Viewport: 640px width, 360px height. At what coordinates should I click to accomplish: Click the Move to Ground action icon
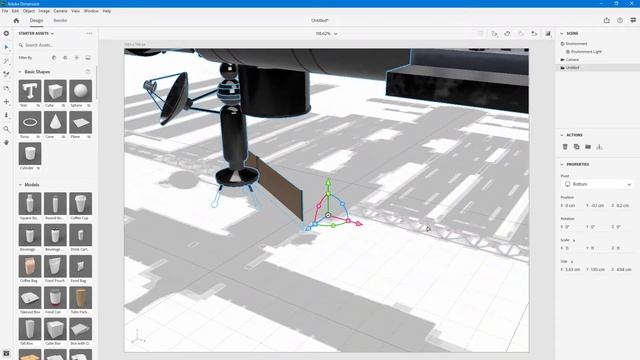click(x=599, y=147)
